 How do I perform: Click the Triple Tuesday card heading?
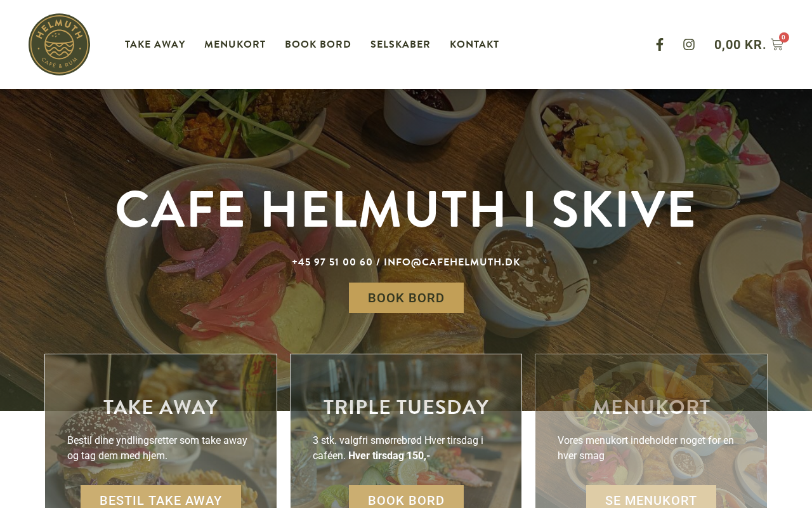pyautogui.click(x=406, y=407)
